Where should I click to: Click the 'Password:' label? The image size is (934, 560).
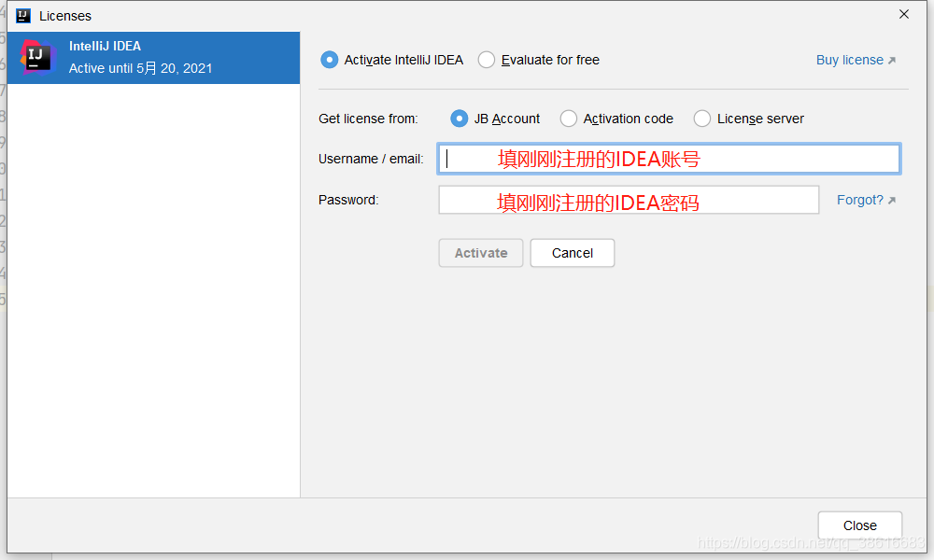(348, 200)
